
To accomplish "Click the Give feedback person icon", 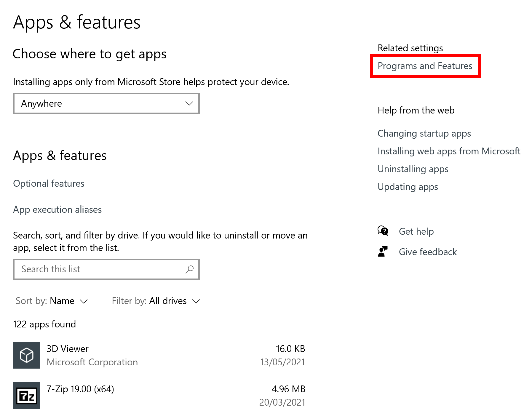I will coord(383,252).
